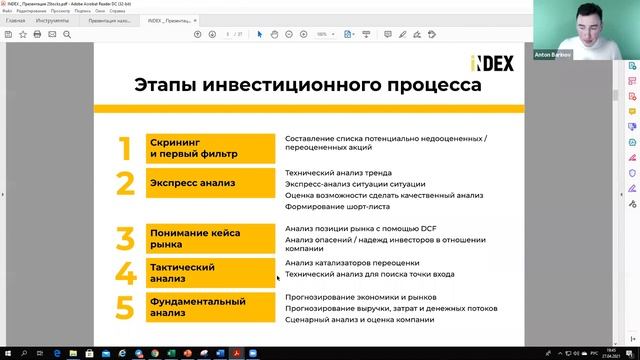Click the Export PDF icon in right panel

pyautogui.click(x=632, y=66)
